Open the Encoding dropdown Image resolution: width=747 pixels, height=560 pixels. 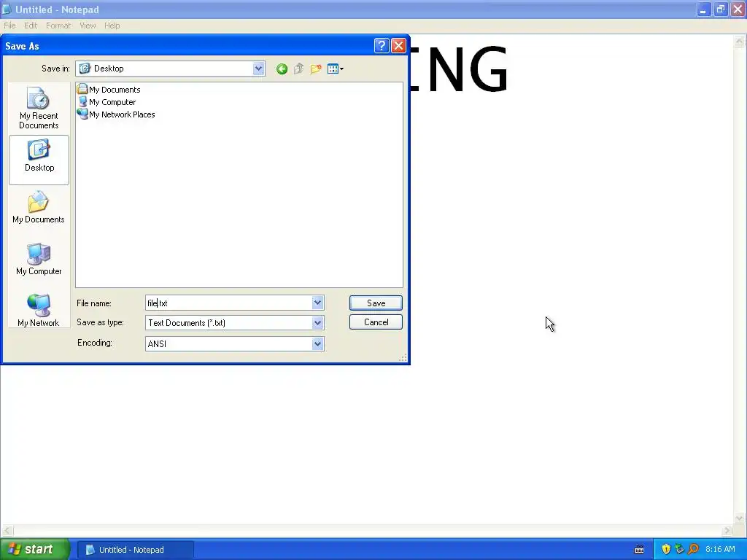[x=318, y=344]
